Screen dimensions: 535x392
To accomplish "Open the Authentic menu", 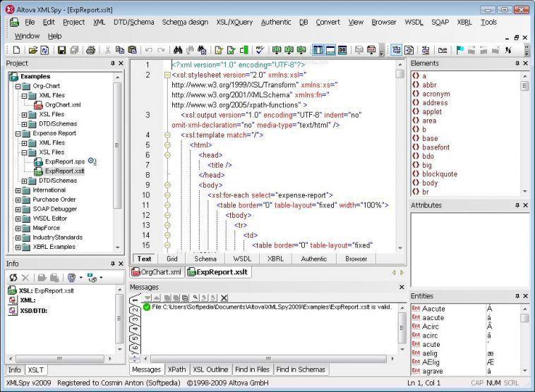I will (276, 22).
